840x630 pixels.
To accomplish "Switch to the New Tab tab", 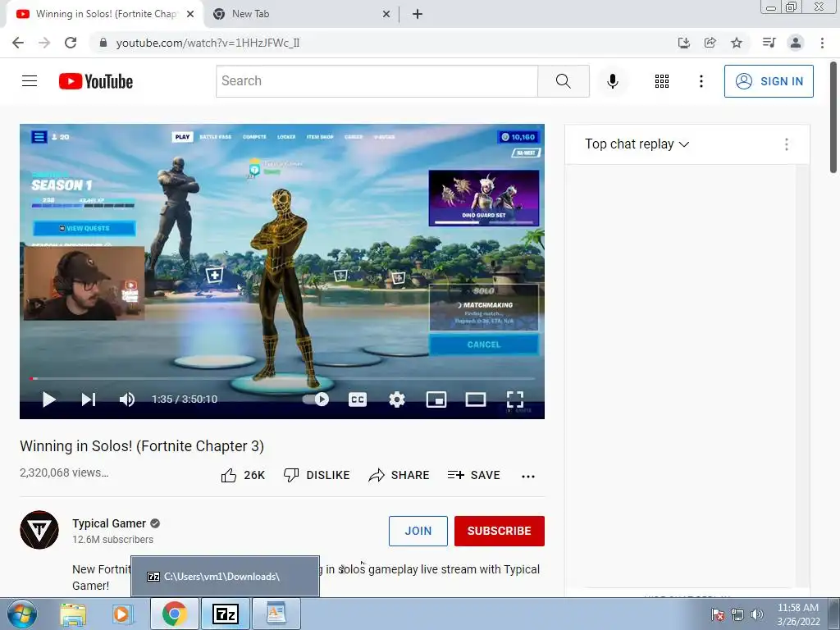I will click(301, 14).
